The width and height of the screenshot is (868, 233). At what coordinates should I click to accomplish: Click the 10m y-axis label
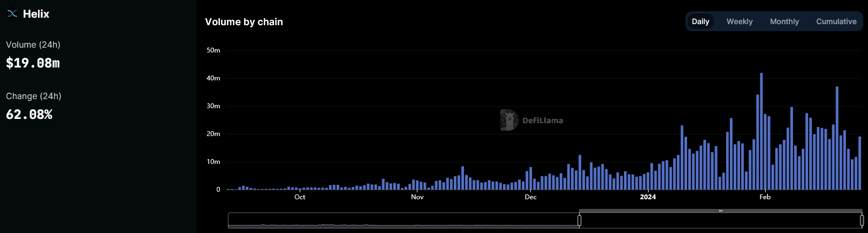214,162
